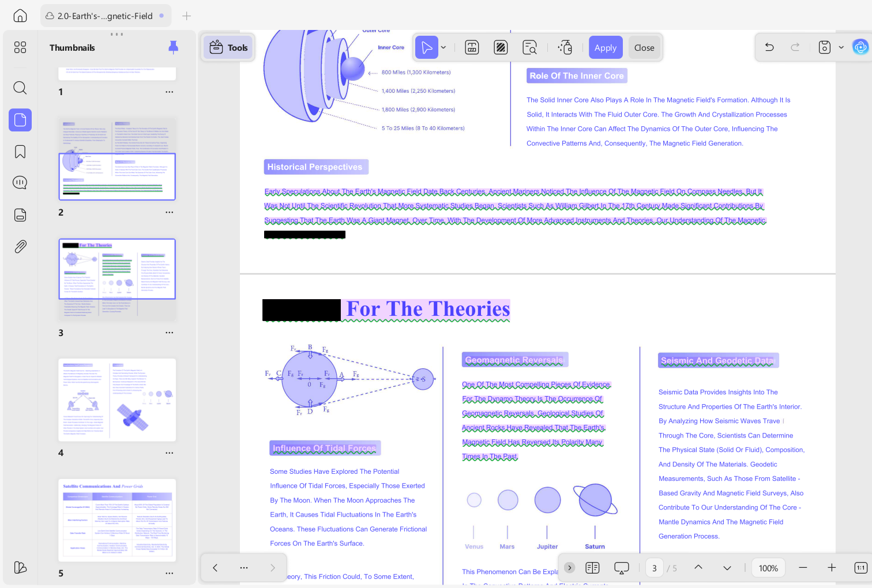Open the Attachments paperclip panel
The image size is (872, 588).
tap(20, 247)
